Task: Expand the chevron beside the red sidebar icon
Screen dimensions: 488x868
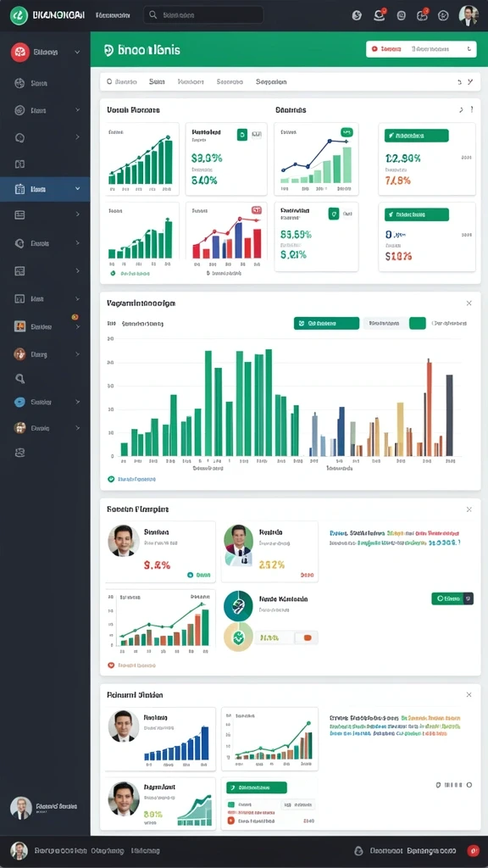Action: pyautogui.click(x=77, y=52)
